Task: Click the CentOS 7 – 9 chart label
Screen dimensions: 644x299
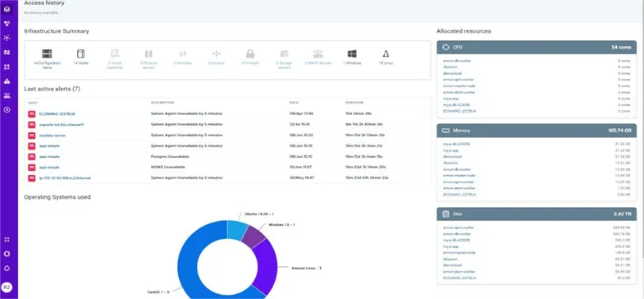Action: pyautogui.click(x=158, y=292)
